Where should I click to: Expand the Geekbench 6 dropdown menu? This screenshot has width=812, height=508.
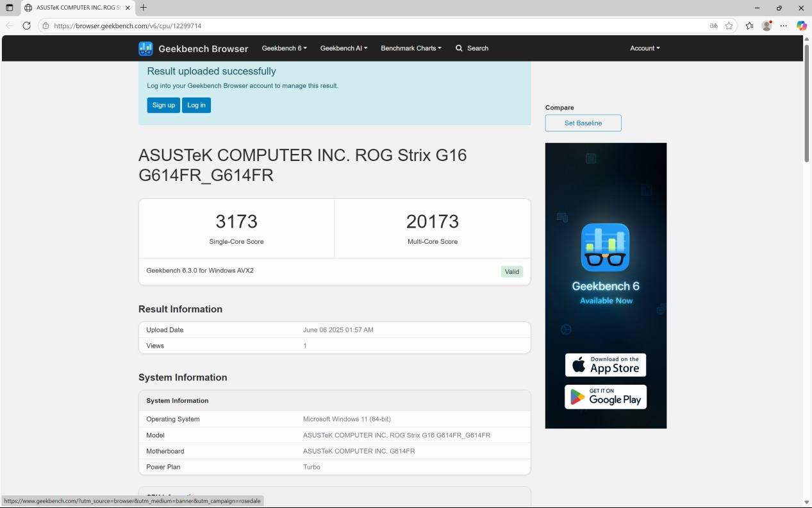(x=284, y=48)
